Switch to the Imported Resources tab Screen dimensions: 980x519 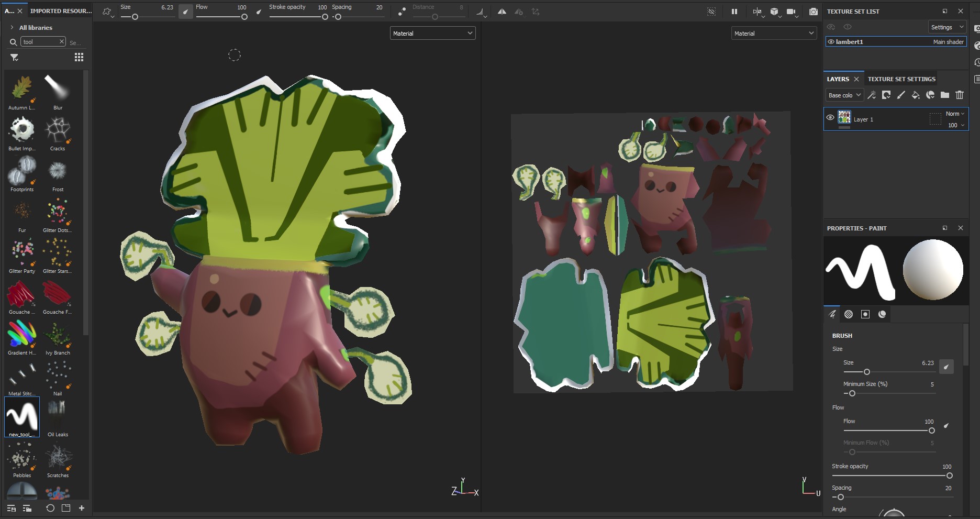[61, 11]
